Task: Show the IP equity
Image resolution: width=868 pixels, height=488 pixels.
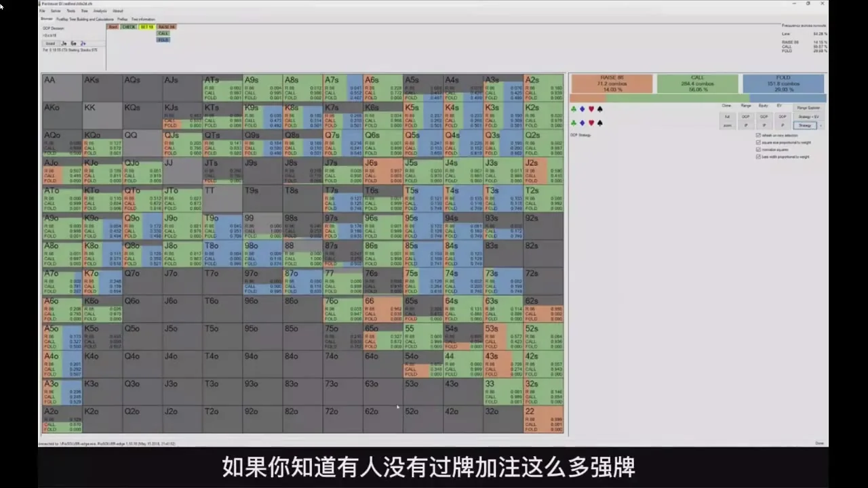Action: pyautogui.click(x=764, y=125)
